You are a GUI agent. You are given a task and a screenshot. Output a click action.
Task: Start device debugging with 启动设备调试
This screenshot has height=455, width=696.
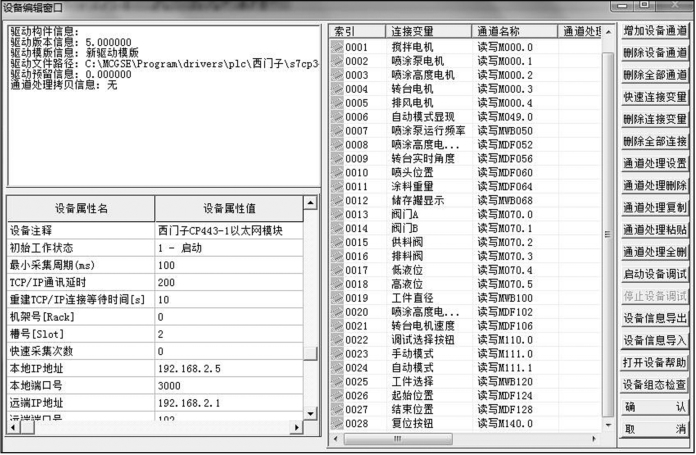[655, 274]
